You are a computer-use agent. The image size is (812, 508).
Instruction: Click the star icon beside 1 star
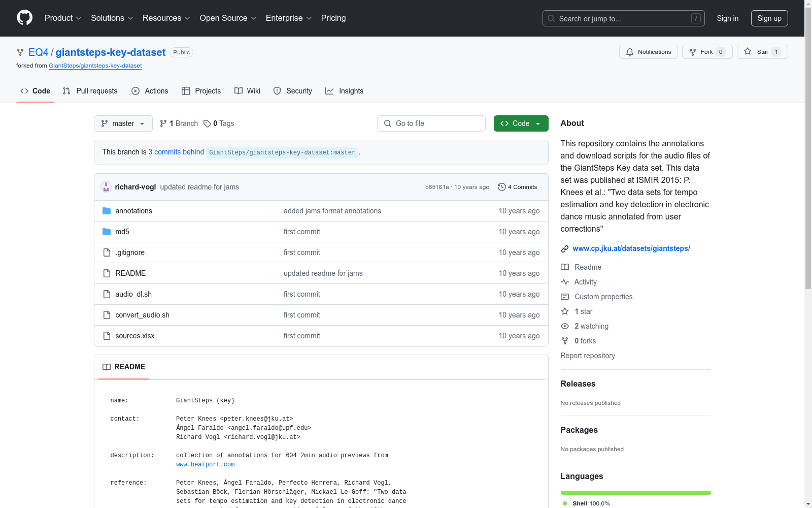click(x=565, y=311)
